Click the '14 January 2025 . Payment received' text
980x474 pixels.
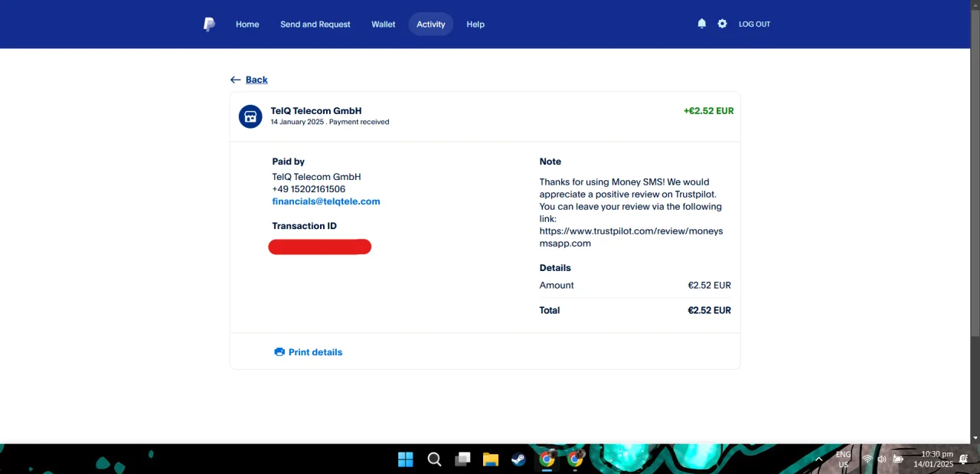(x=330, y=122)
